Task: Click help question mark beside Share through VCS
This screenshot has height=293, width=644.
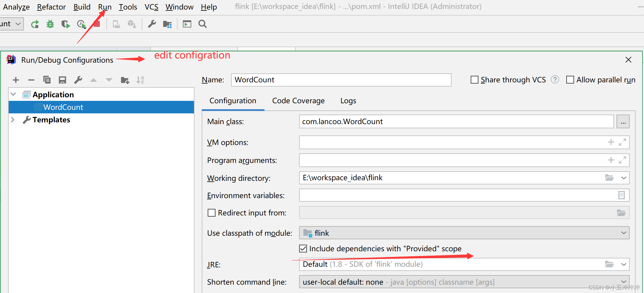Action: click(555, 80)
